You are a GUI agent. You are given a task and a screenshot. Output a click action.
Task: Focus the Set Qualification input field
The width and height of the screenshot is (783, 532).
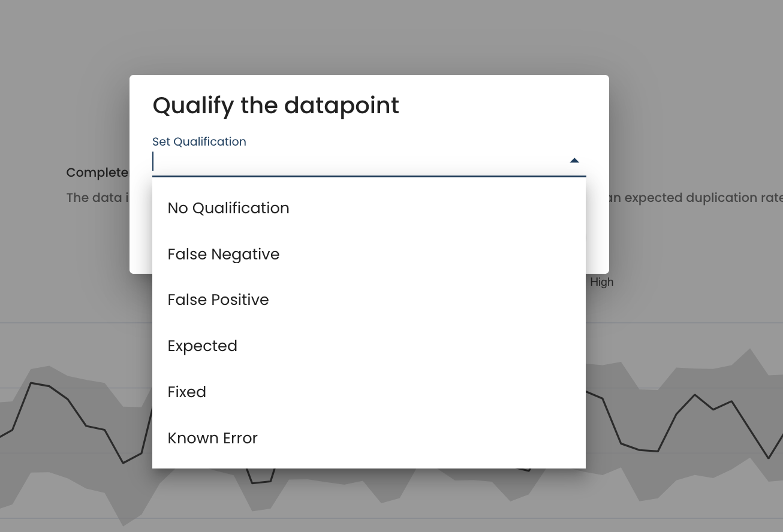pos(360,161)
